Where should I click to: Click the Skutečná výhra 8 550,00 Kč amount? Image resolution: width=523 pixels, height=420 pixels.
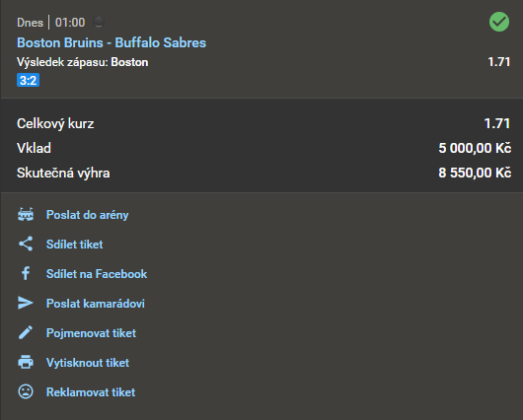[x=475, y=173]
